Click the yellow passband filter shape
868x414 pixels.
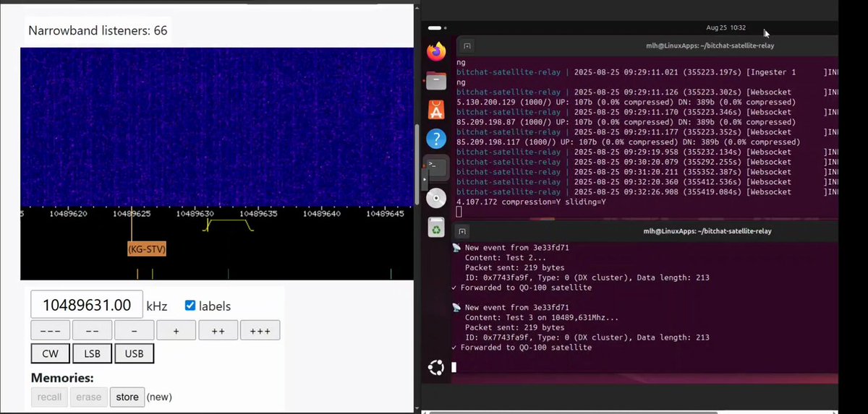click(x=229, y=225)
